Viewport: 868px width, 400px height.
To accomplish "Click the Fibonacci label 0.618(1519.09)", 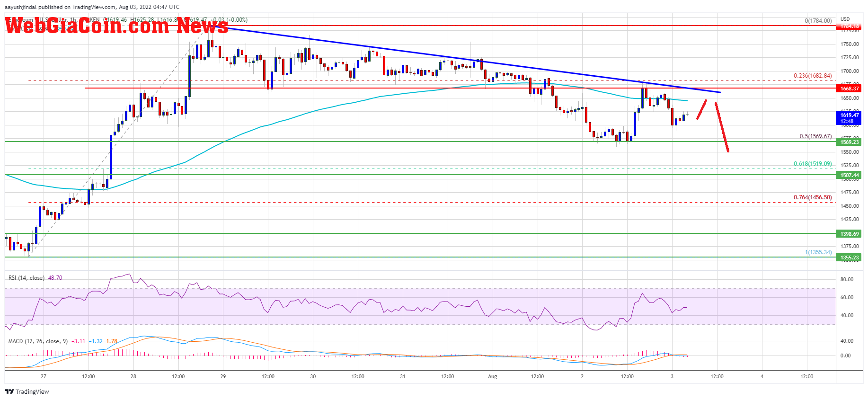I will click(813, 164).
